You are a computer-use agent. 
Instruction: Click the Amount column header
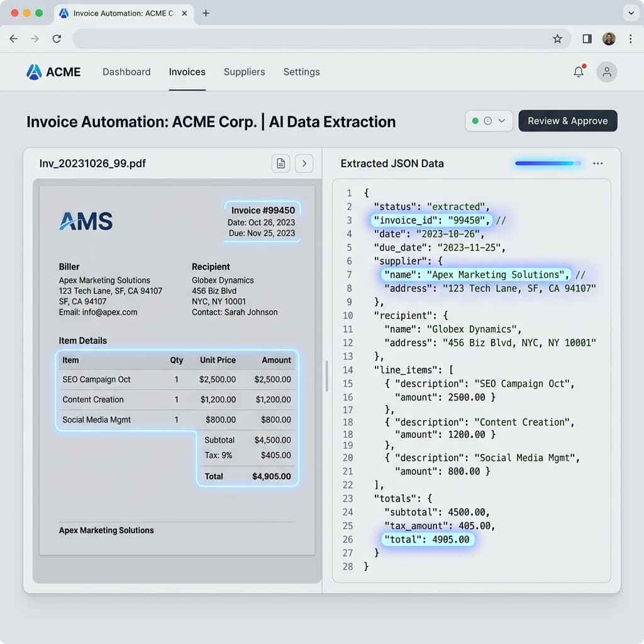point(277,360)
